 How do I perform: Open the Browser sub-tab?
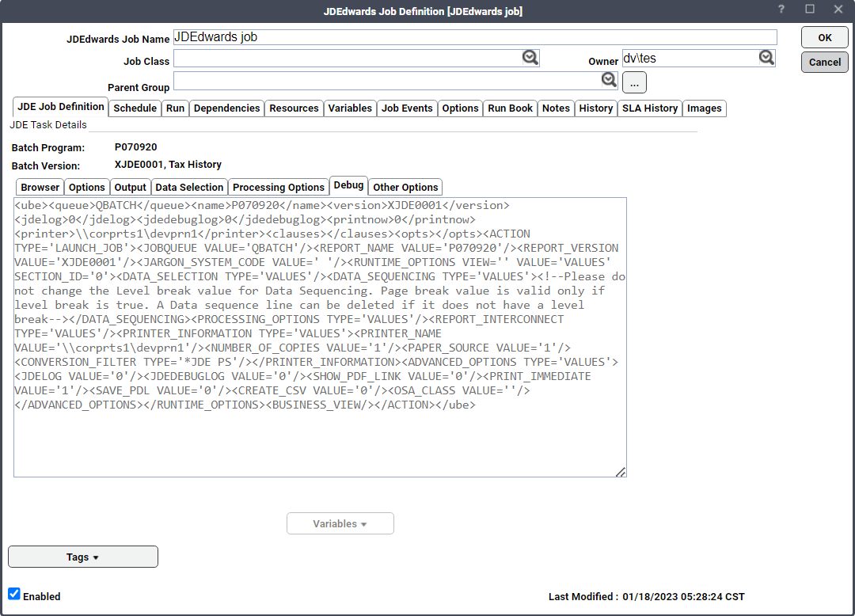(40, 187)
